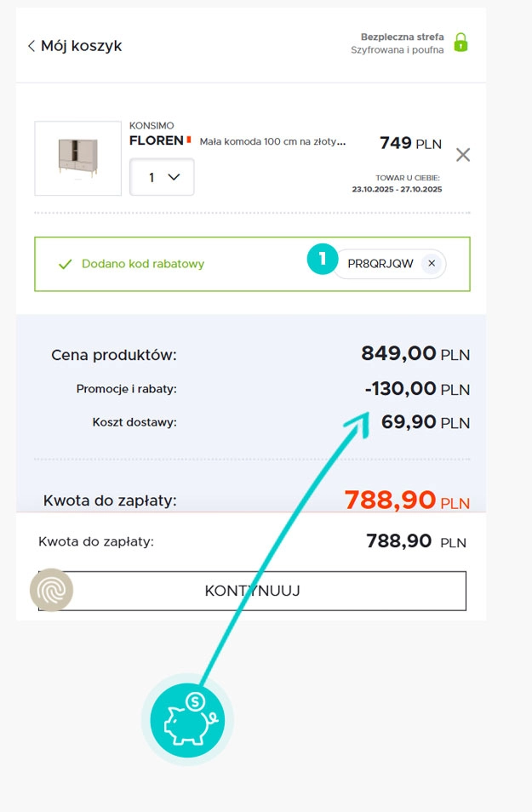Viewport: 532px width, 812px height.
Task: Open the Mała komoda 100 cm product link
Action: click(272, 142)
